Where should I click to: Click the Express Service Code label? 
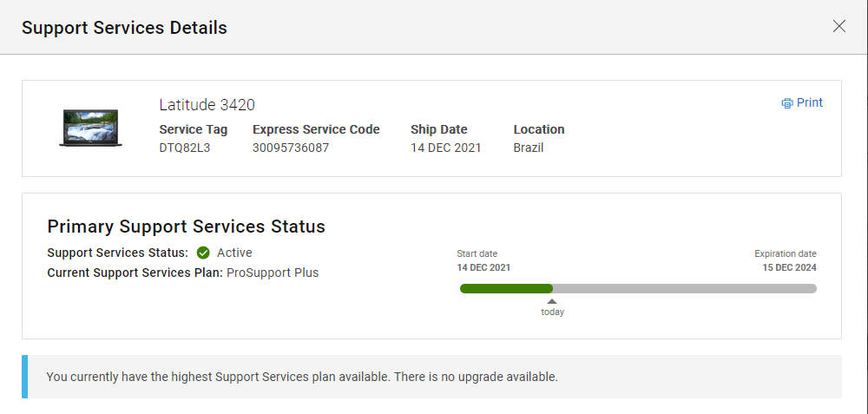[316, 129]
